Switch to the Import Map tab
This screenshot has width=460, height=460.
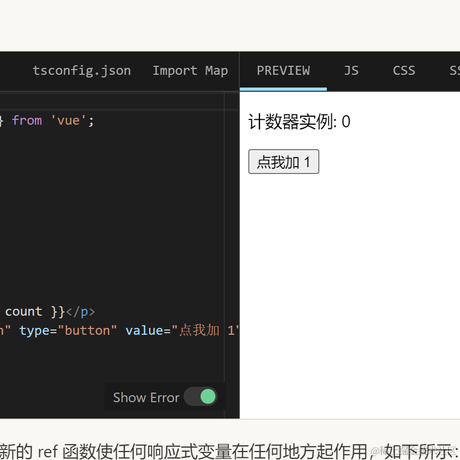(190, 71)
